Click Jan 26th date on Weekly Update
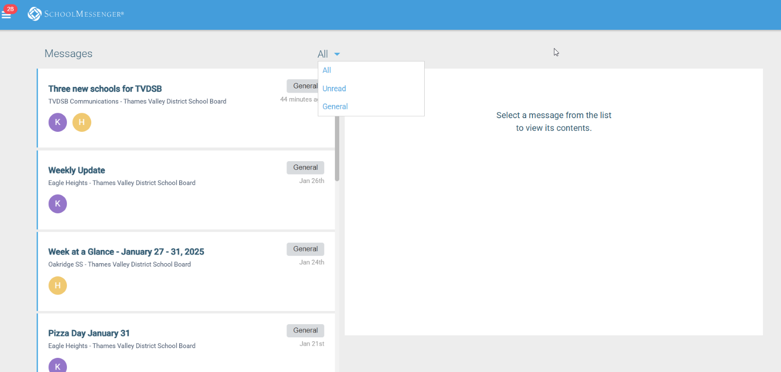The height and width of the screenshot is (372, 781). click(312, 181)
